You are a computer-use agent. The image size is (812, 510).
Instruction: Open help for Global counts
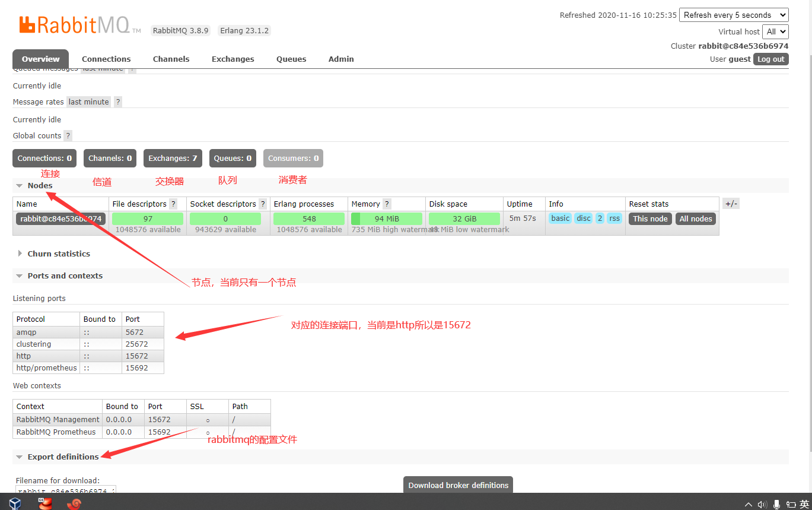(68, 135)
